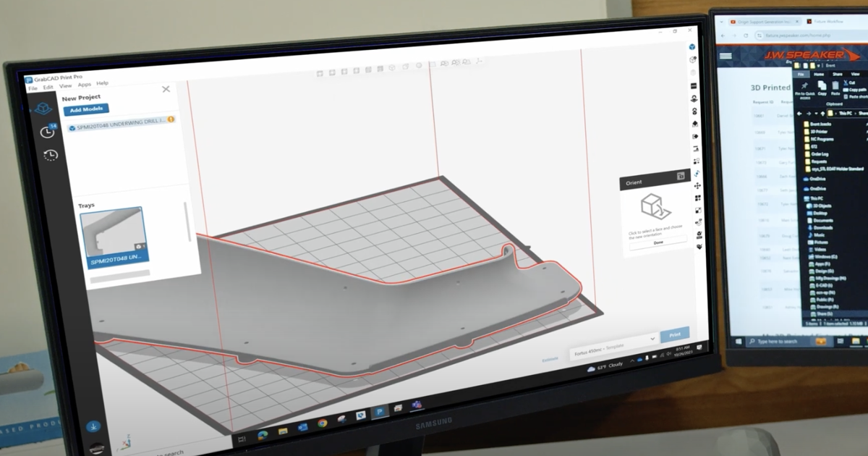Open the Schedule clock icon with badge

[x=47, y=132]
